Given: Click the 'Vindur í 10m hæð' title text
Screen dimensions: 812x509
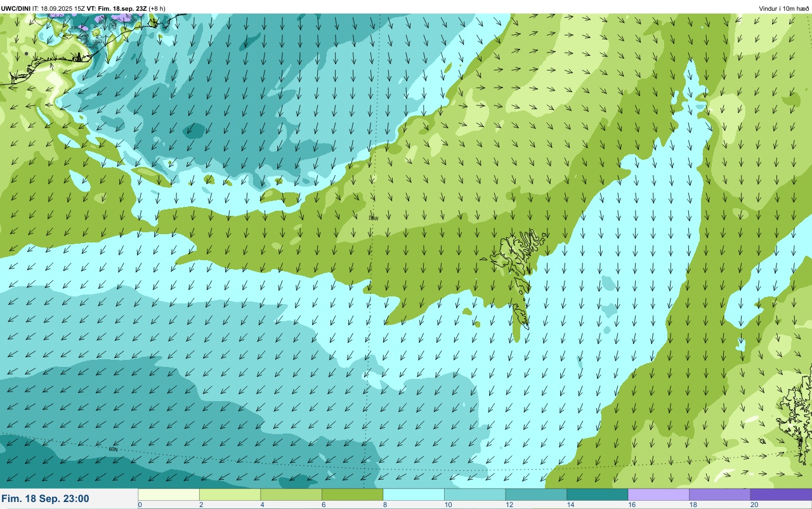Looking at the screenshot, I should point(784,8).
